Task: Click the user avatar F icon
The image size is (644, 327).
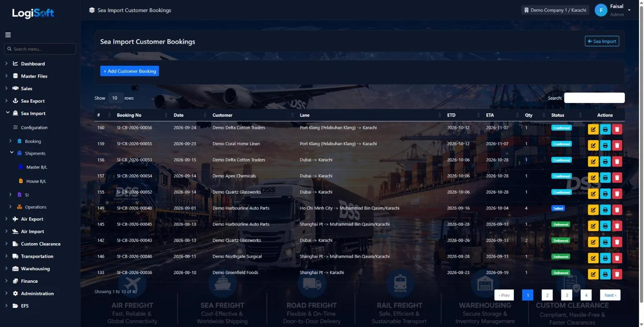Action: click(601, 10)
